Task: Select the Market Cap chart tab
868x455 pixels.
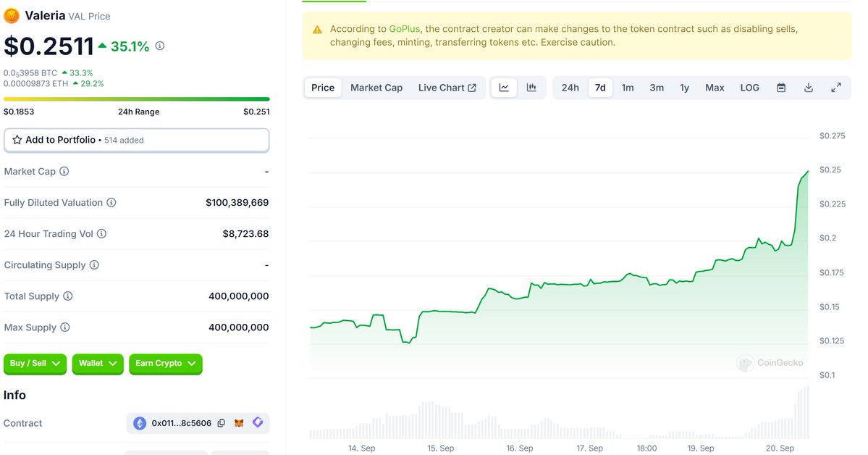Action: [x=376, y=88]
